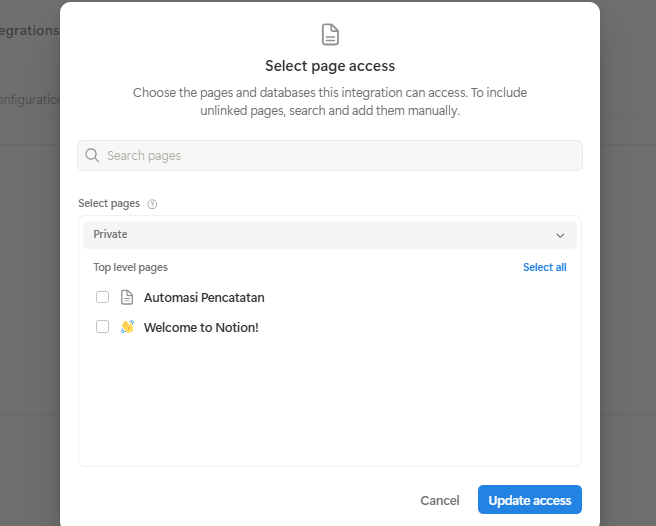Select the Welcome to Notion! page name
This screenshot has height=526, width=656.
(201, 327)
